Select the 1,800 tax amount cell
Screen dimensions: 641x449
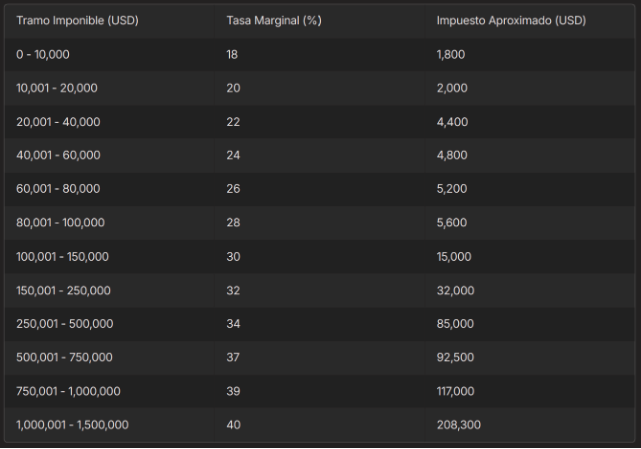451,55
